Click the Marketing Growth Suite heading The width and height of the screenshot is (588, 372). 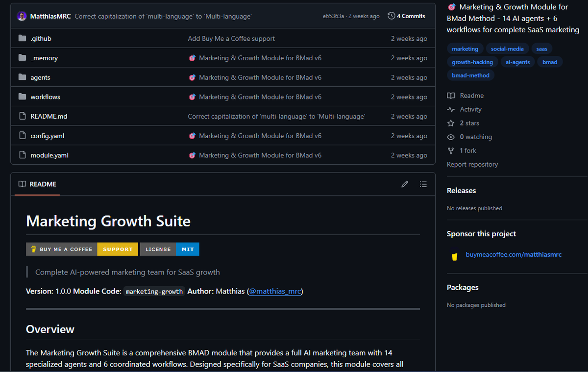pos(108,221)
